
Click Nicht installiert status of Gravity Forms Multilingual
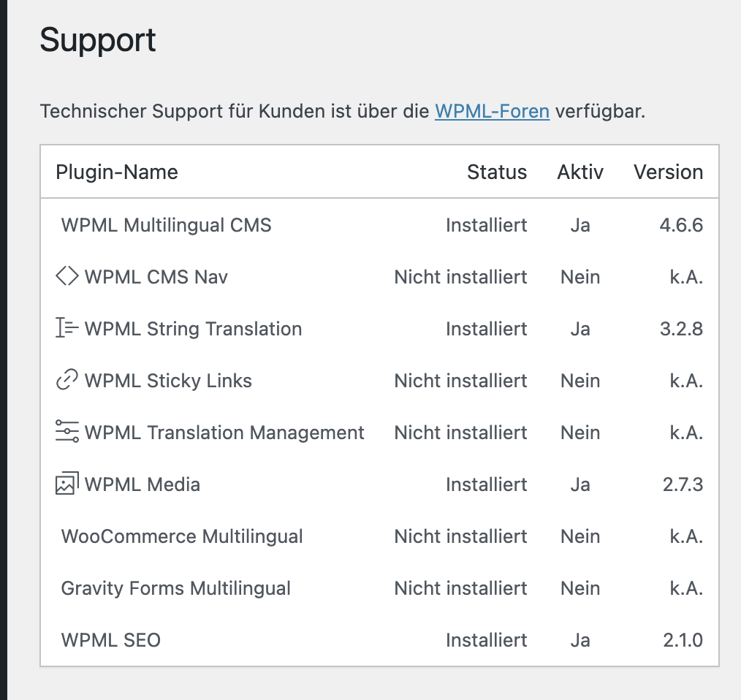461,589
